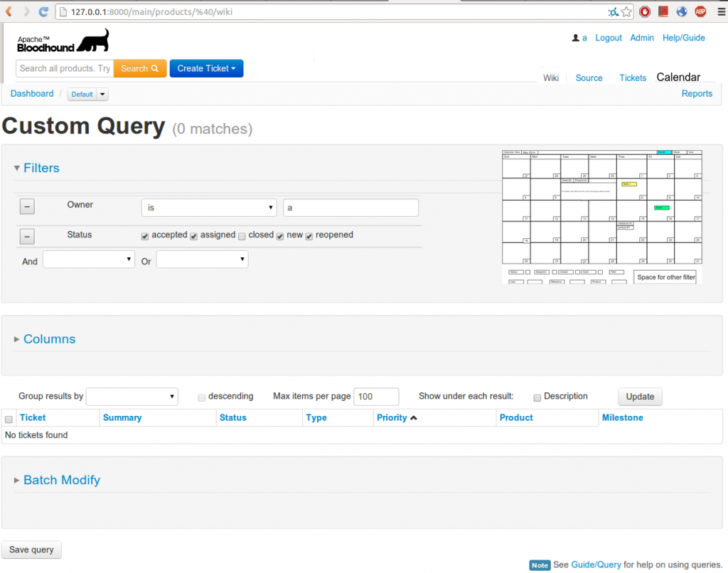The image size is (728, 573).
Task: Switch to the Tickets tab
Action: coord(633,78)
